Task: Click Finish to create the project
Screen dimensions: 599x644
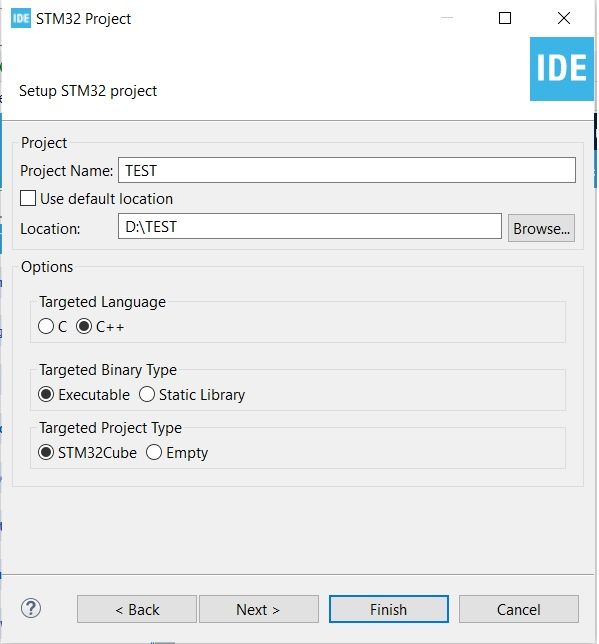Action: [389, 609]
